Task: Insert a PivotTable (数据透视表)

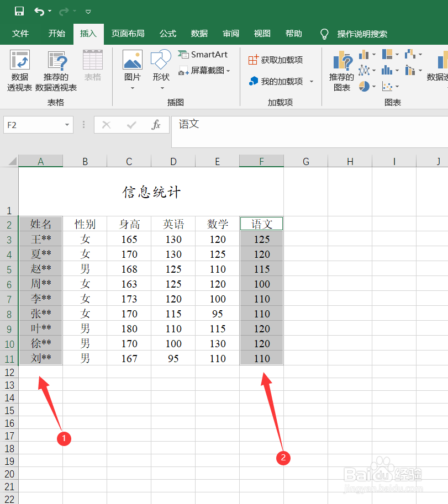Action: click(20, 71)
